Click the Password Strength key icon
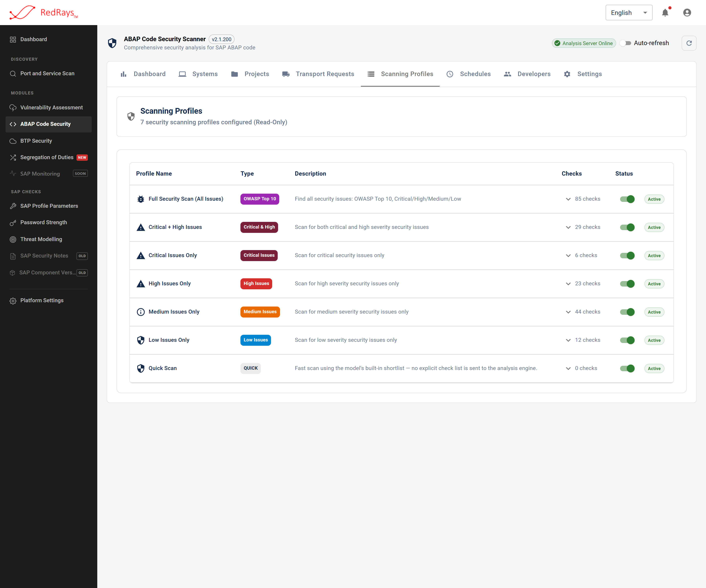706x588 pixels. [13, 223]
